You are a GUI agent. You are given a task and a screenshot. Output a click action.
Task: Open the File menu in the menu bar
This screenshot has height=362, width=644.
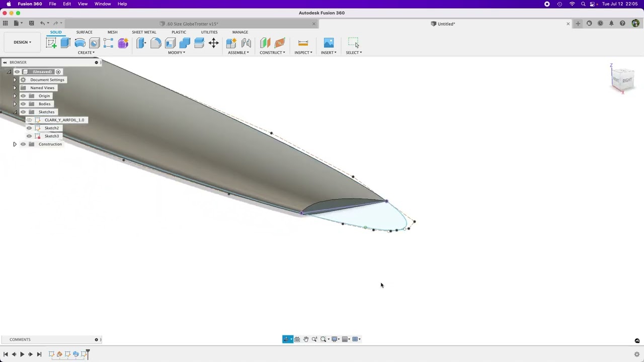(52, 4)
